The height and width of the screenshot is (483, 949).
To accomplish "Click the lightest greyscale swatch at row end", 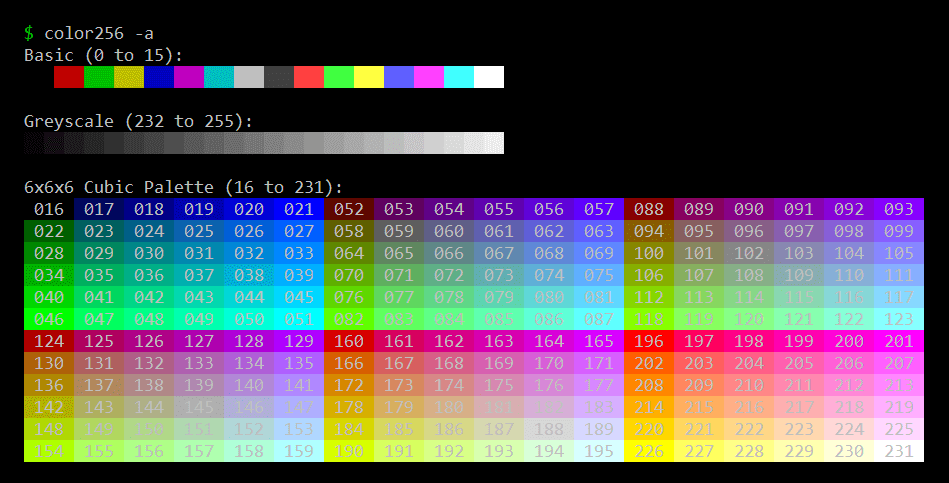I will point(494,143).
